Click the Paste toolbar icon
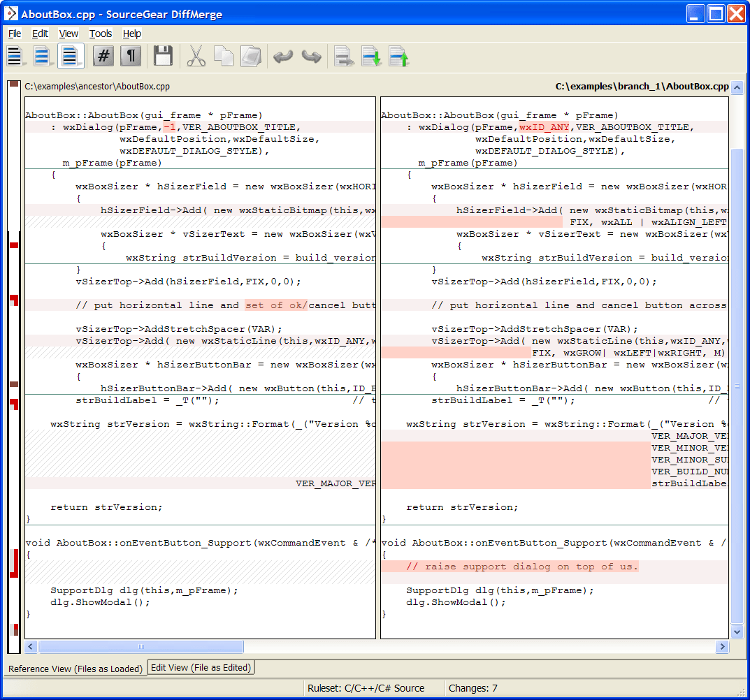The image size is (750, 700). 251,56
